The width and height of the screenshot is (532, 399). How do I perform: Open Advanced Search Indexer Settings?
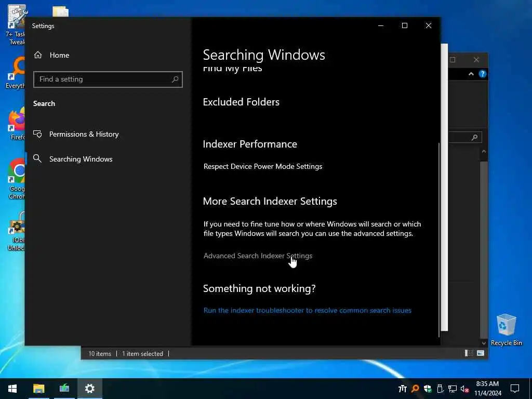coord(258,256)
